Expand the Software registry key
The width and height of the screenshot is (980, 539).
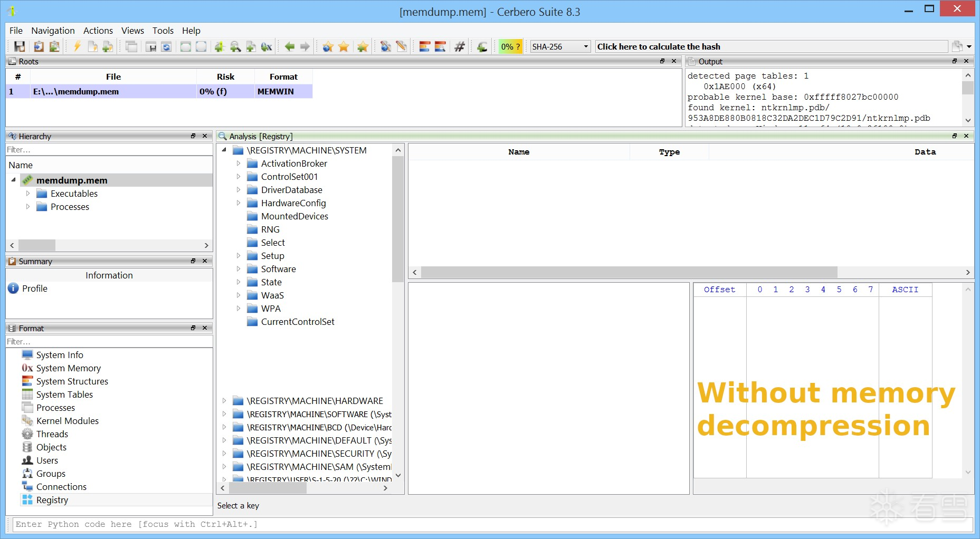[238, 269]
